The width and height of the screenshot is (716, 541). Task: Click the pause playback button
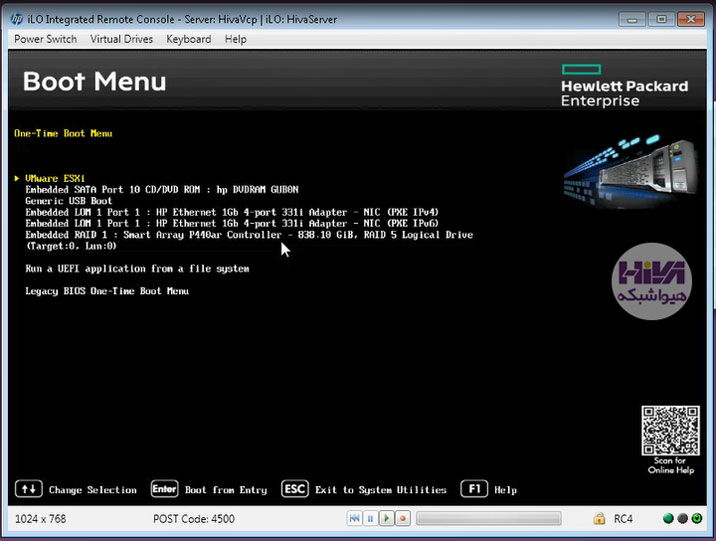point(370,519)
